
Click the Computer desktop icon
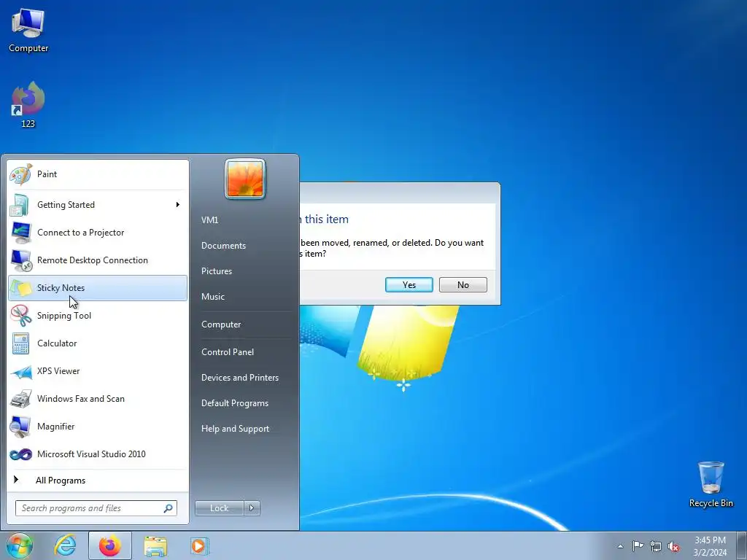coord(28,30)
